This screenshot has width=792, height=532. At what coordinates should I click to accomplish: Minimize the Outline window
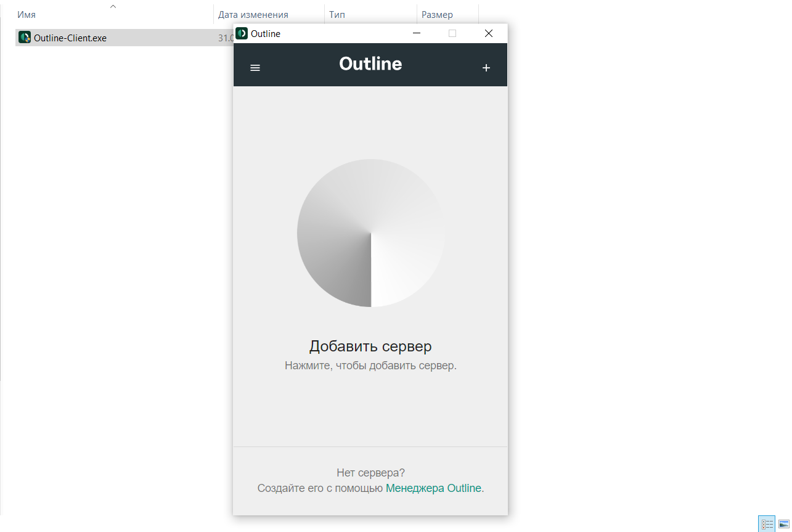click(417, 33)
